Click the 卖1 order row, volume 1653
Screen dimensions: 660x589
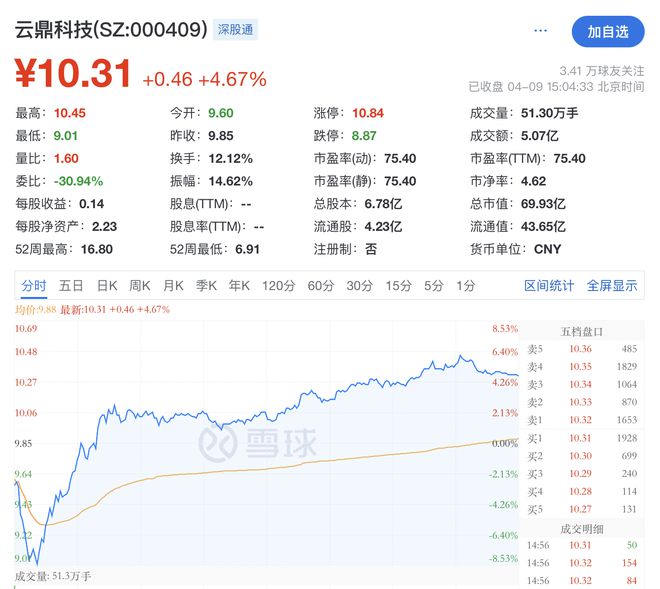click(582, 420)
